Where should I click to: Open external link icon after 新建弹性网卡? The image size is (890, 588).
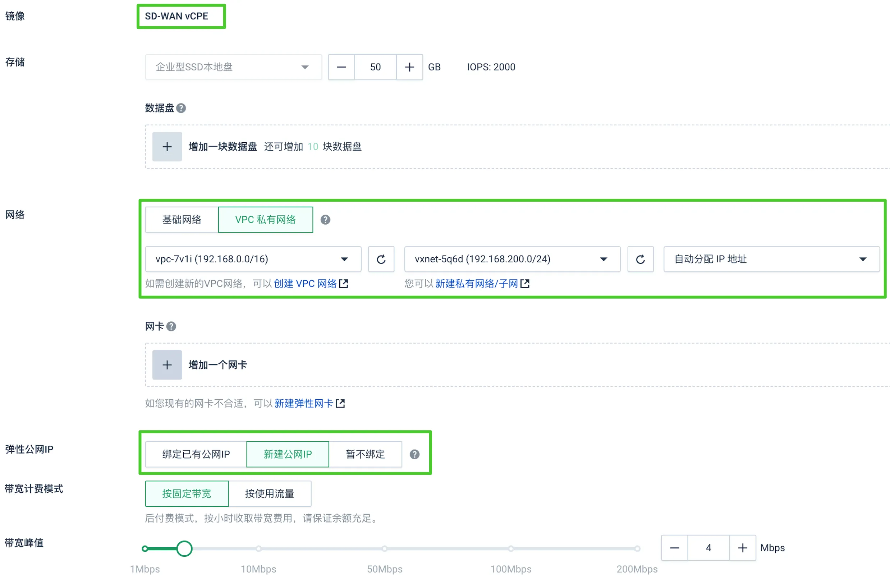(x=340, y=404)
